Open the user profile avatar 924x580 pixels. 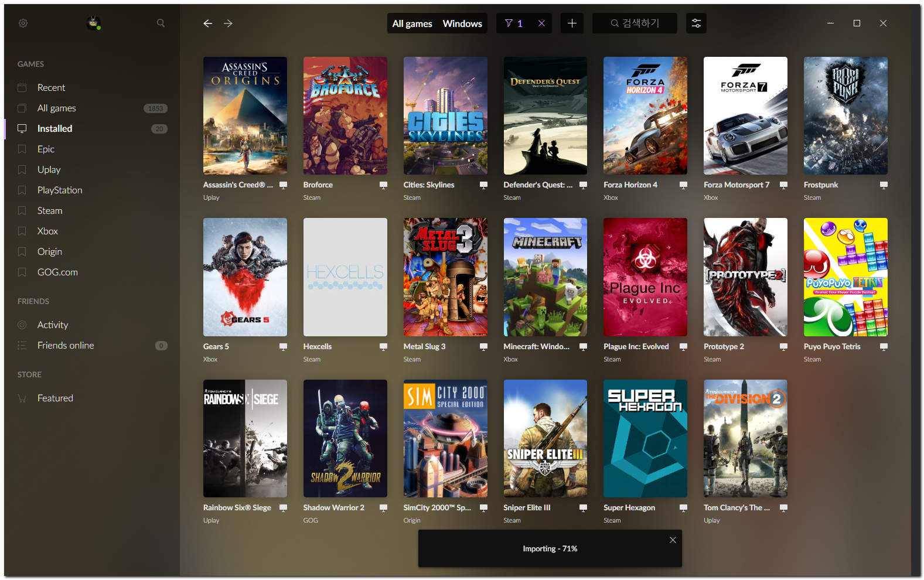(x=94, y=23)
